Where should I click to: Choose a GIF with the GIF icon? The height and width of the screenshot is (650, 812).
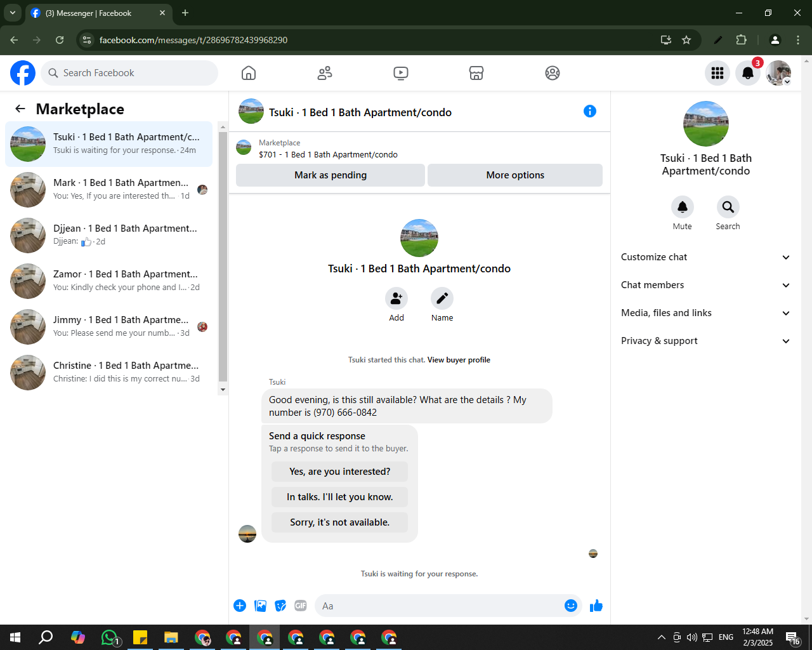[301, 606]
